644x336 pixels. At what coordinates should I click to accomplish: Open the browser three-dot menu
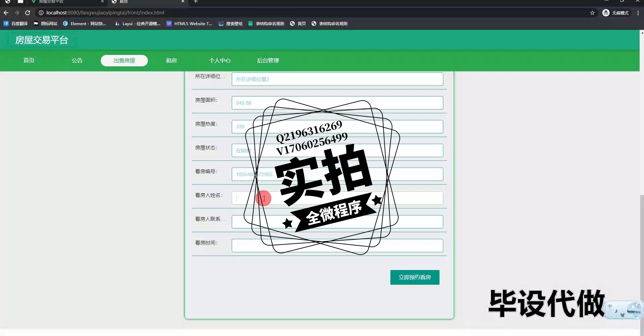pos(638,13)
